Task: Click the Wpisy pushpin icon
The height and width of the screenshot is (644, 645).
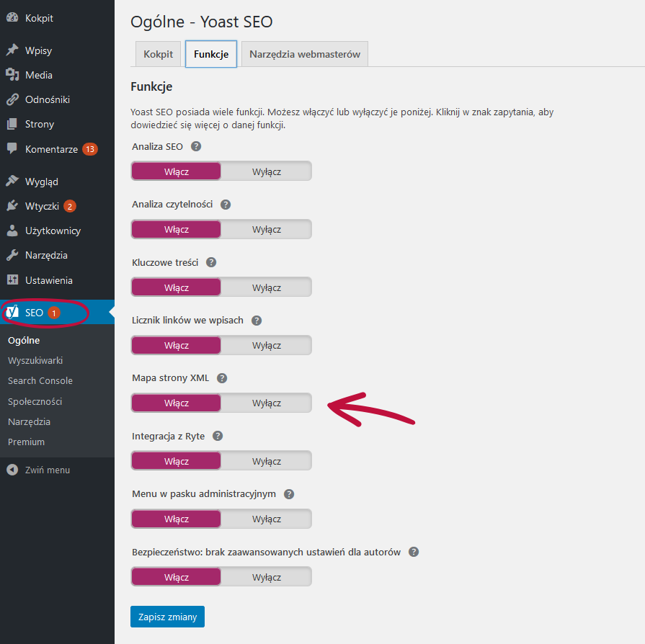Action: point(12,50)
